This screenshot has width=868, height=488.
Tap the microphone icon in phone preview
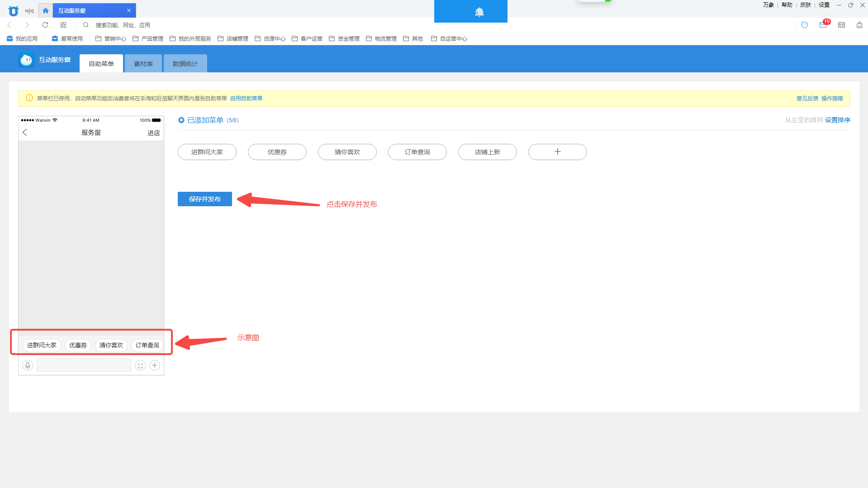(28, 365)
